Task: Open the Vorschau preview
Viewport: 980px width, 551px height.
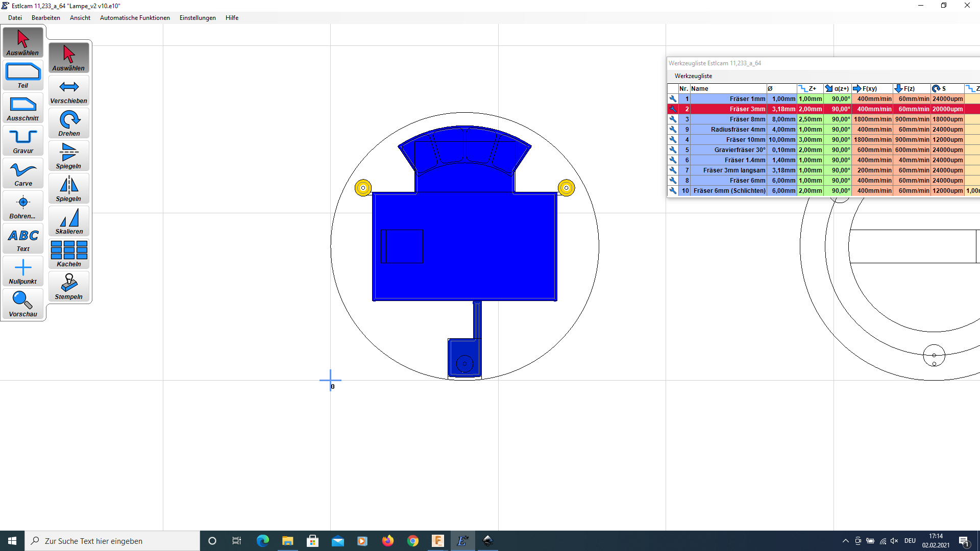Action: tap(23, 304)
